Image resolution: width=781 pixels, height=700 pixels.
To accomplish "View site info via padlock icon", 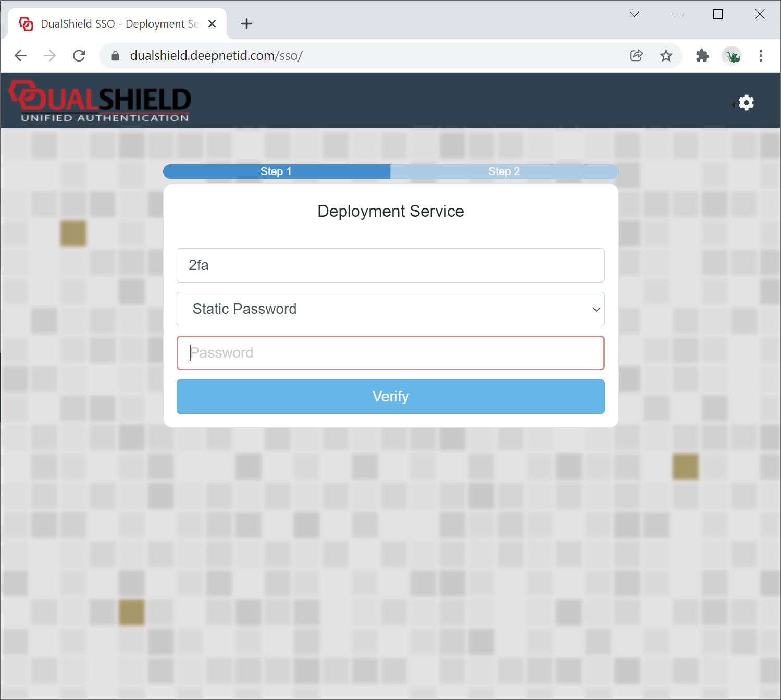I will 116,56.
